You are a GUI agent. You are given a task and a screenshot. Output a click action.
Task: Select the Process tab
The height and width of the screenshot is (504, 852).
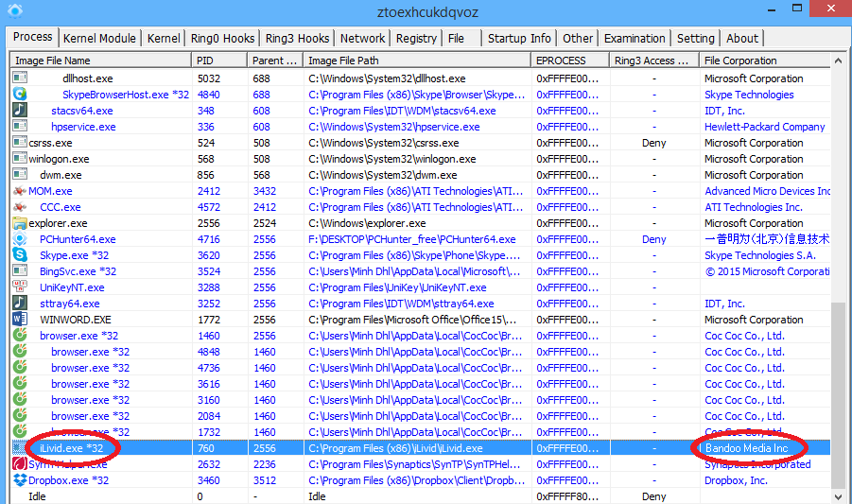point(32,36)
